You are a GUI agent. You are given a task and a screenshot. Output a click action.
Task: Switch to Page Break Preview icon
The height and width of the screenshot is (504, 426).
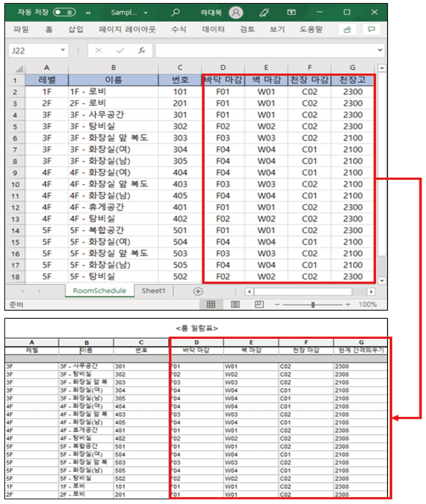259,304
